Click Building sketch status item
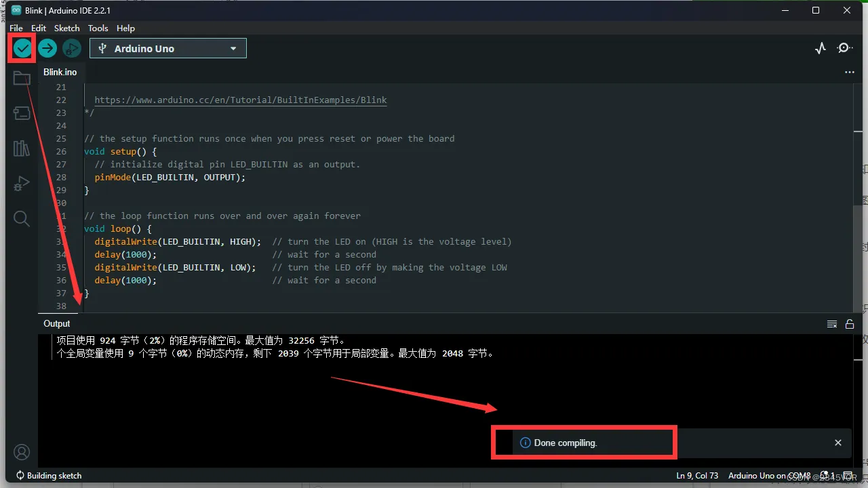The image size is (868, 488). tap(49, 476)
